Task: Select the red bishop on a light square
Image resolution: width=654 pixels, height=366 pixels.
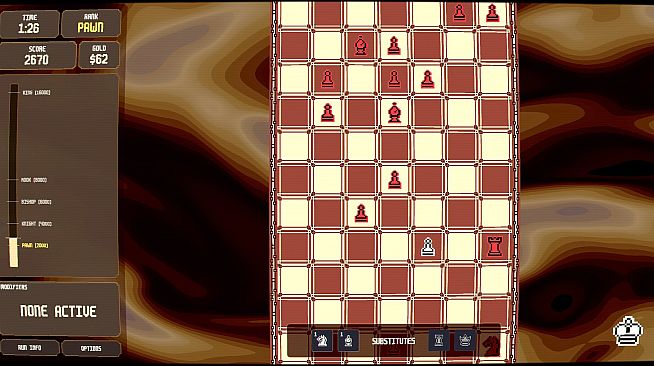Action: point(394,113)
